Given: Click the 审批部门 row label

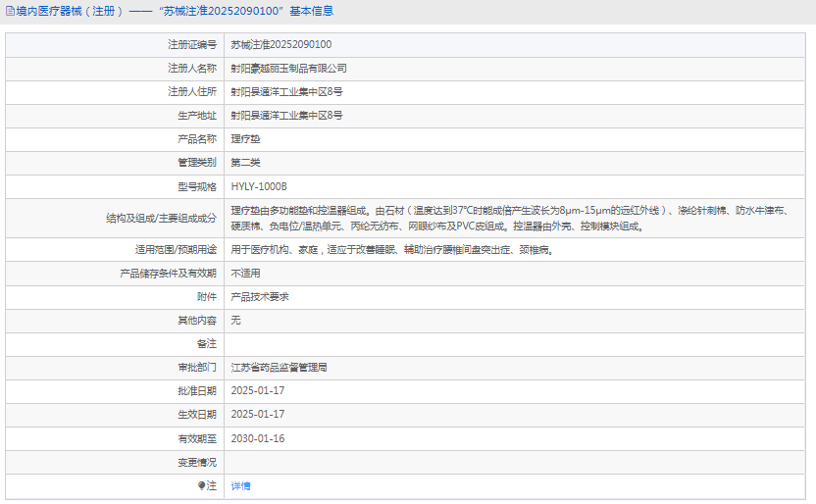Looking at the screenshot, I should point(197,367).
